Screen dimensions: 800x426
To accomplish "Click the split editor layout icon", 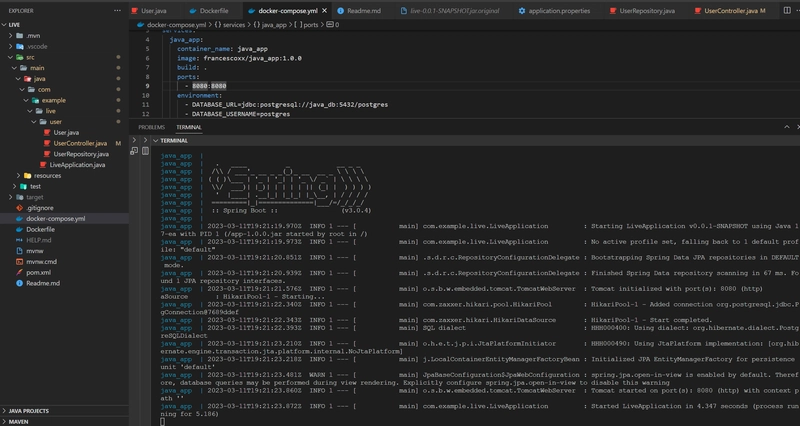I will pos(787,10).
